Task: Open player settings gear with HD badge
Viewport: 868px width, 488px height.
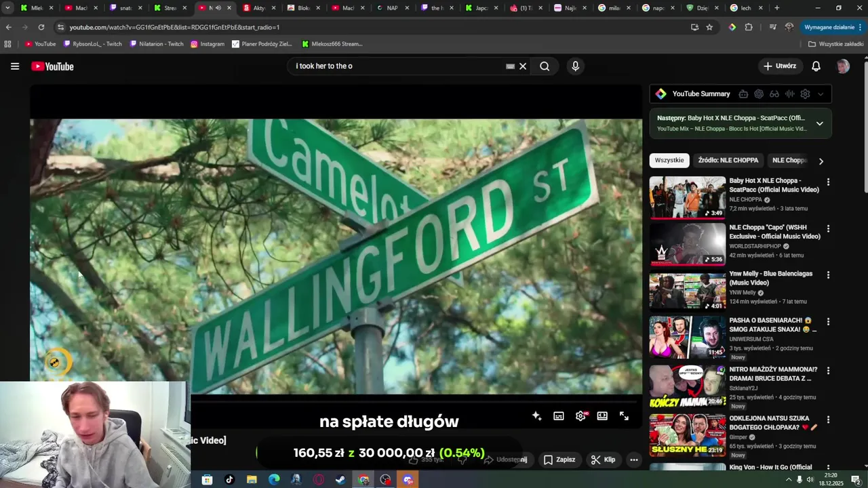Action: click(581, 416)
